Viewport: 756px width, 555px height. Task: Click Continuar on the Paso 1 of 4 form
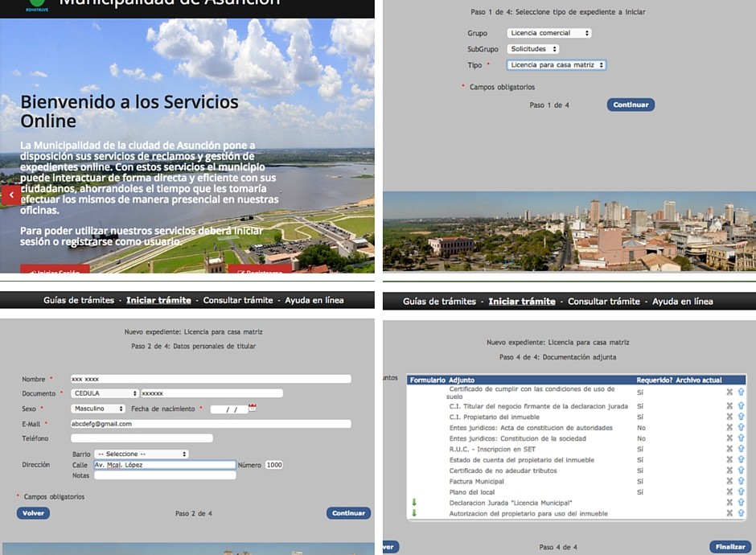coord(631,105)
